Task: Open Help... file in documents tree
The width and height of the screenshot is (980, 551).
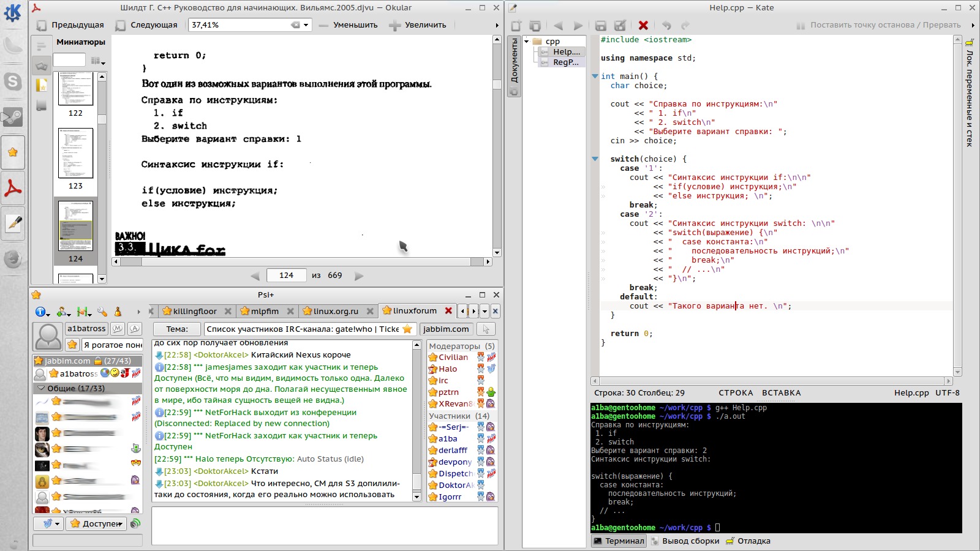Action: click(560, 52)
